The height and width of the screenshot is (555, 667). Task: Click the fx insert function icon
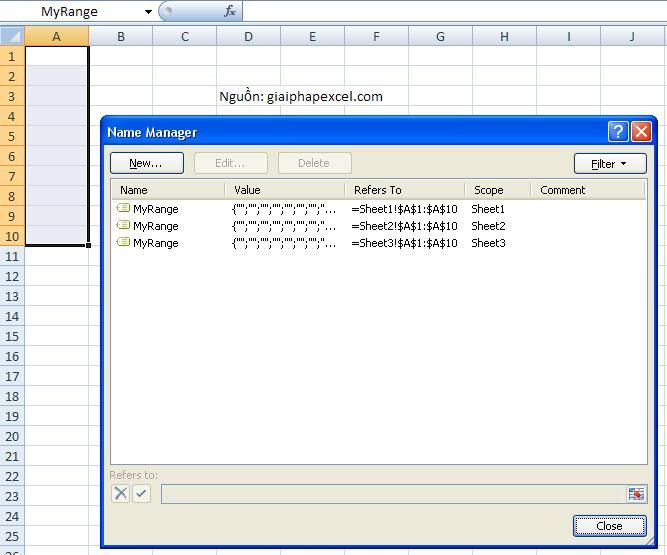point(230,12)
